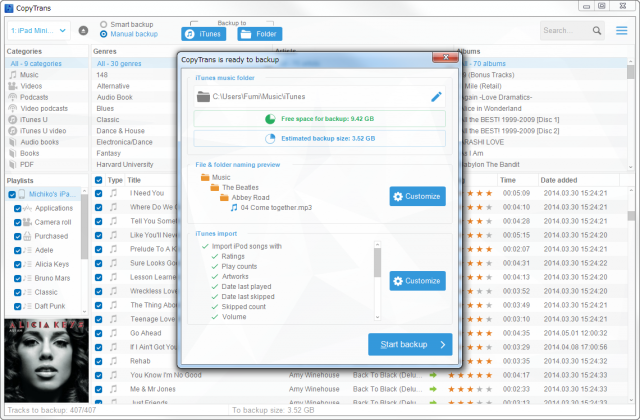This screenshot has height=420, width=640.
Task: Click The Beatles folder icon in preview
Action: 215,187
